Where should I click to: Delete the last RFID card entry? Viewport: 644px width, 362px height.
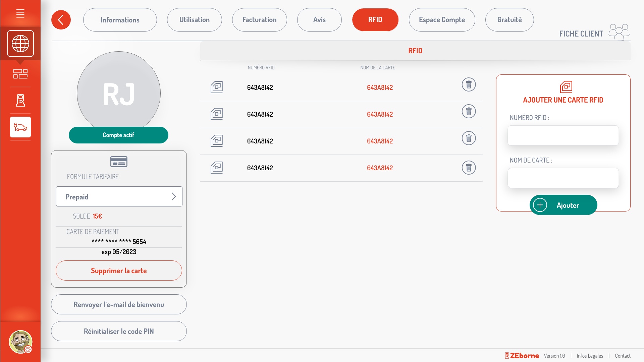coord(469,168)
